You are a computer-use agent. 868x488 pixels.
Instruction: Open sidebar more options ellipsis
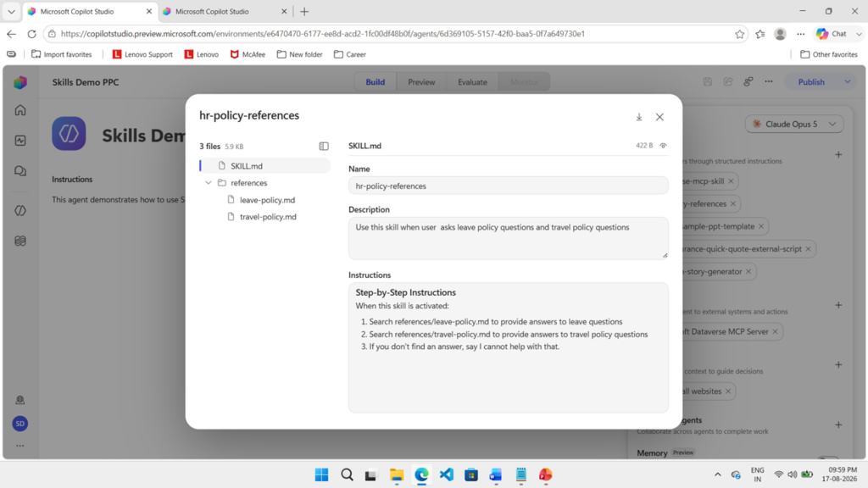pos(20,446)
